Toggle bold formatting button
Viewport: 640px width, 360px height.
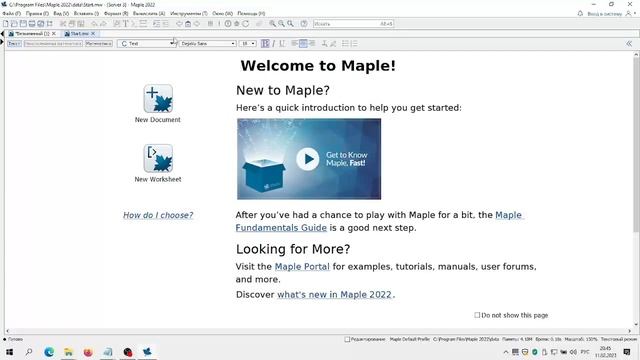click(x=265, y=43)
